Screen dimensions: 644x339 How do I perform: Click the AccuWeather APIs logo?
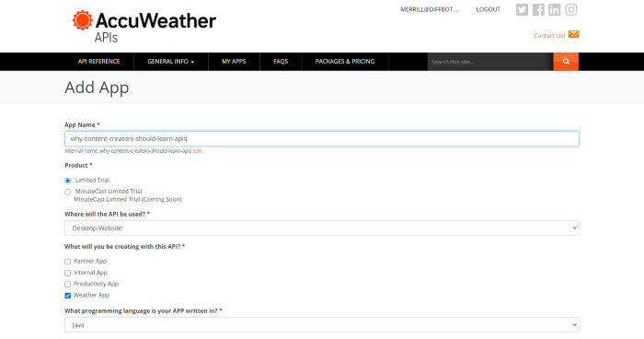(x=144, y=27)
